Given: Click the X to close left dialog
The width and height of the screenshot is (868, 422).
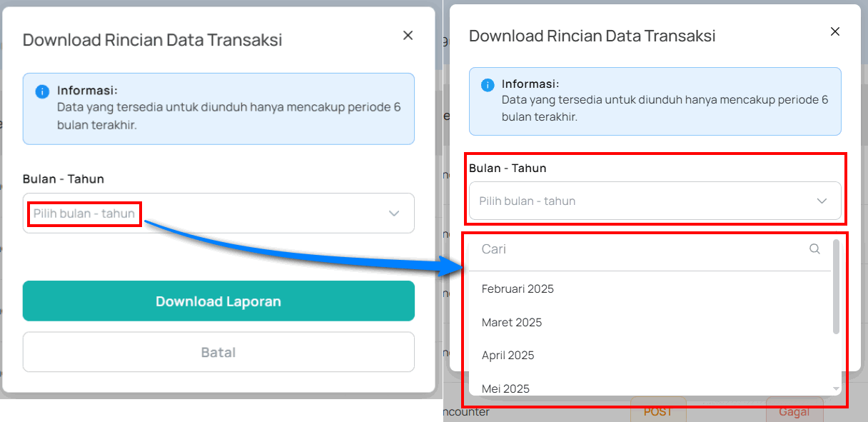Looking at the screenshot, I should tap(408, 34).
